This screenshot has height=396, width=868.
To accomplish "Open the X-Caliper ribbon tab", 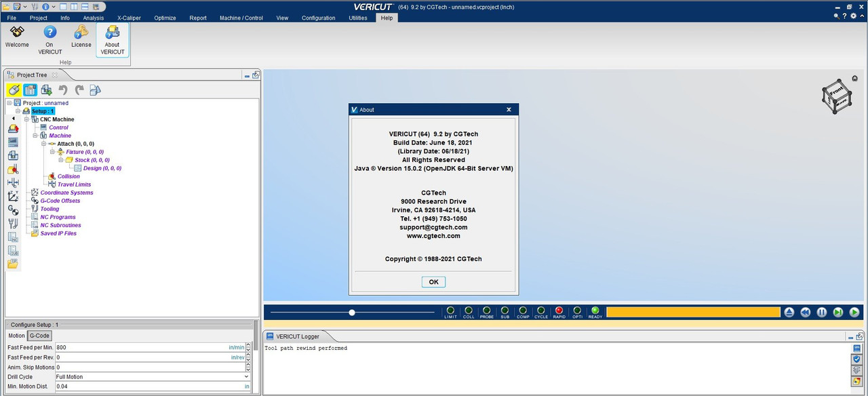I will point(129,18).
